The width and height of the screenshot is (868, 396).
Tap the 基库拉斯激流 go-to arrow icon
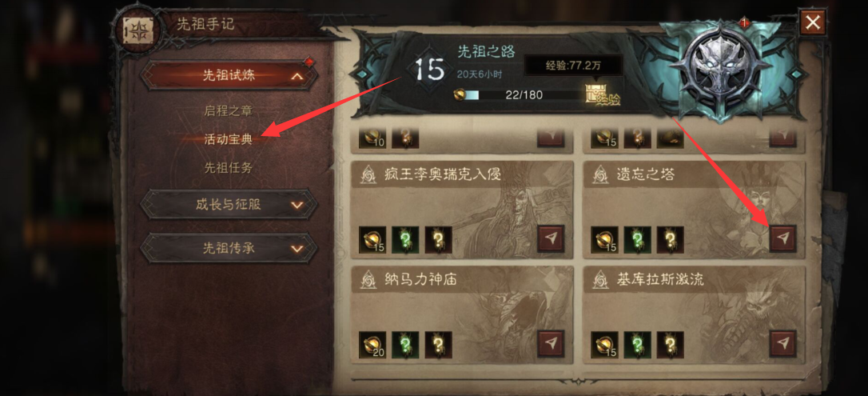coord(782,344)
